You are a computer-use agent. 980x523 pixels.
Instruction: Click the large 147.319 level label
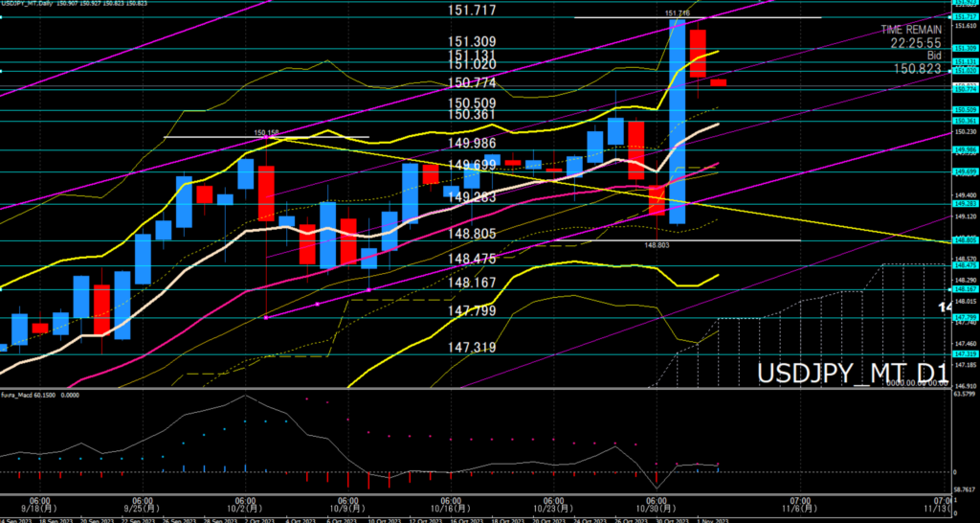(x=472, y=347)
